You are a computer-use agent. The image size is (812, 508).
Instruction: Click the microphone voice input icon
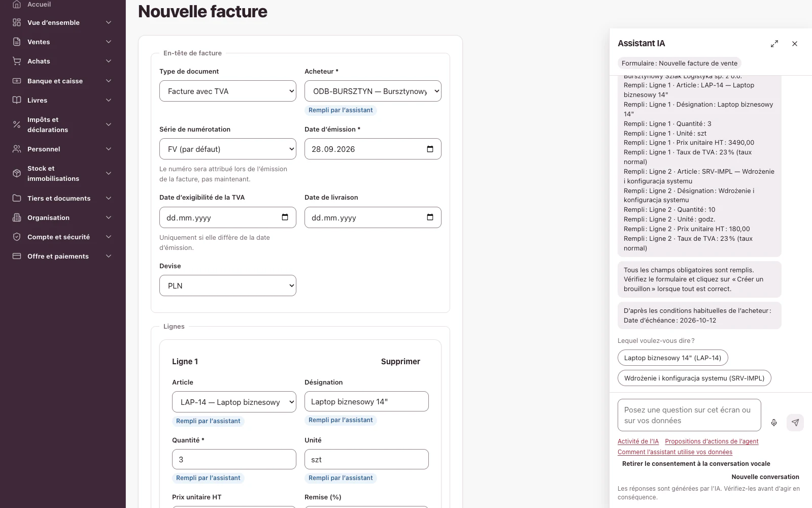[x=774, y=422]
